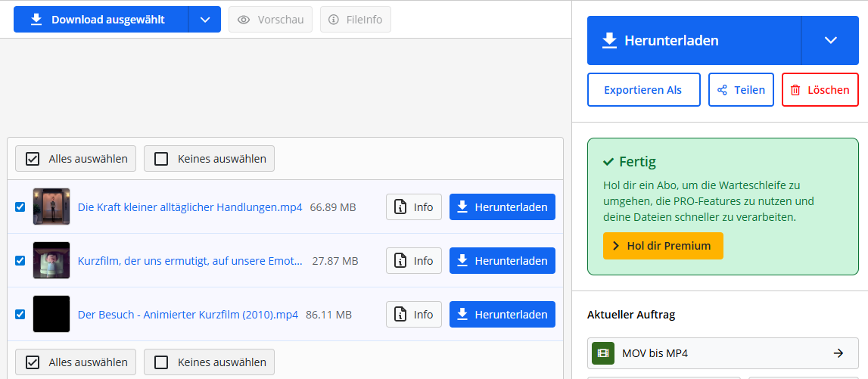Expand the large Herunterladen dropdown chevron
This screenshot has width=868, height=379.
click(x=830, y=40)
